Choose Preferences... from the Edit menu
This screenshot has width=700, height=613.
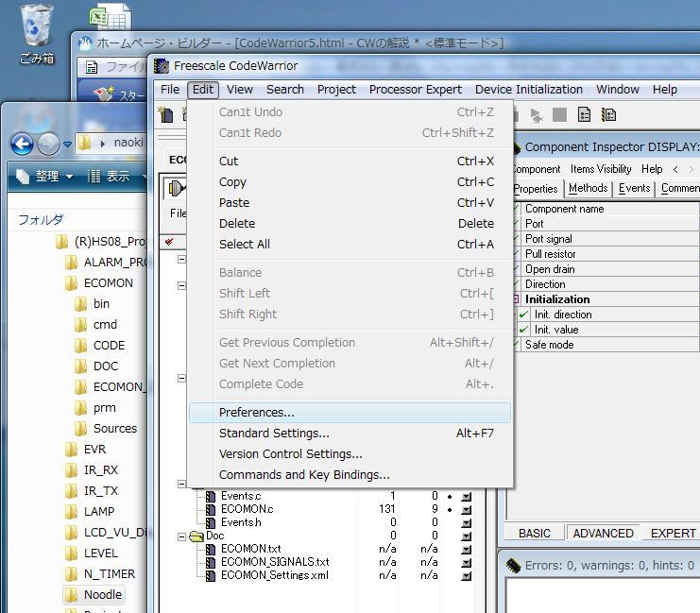(350, 413)
